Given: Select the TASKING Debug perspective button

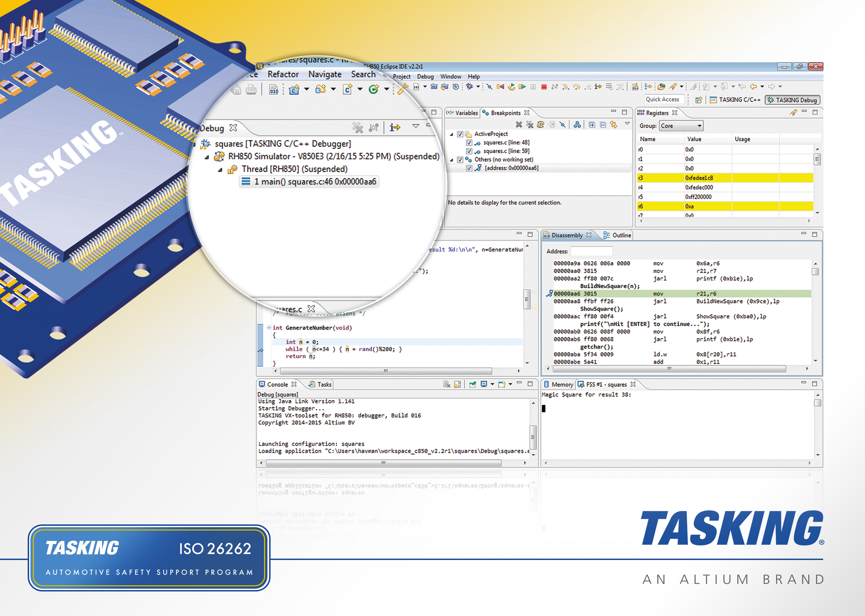Looking at the screenshot, I should 792,100.
